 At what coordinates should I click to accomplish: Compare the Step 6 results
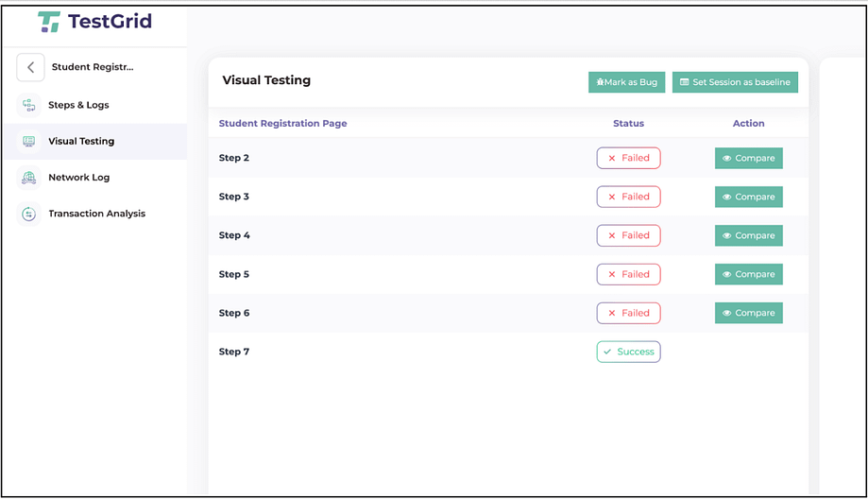(748, 313)
